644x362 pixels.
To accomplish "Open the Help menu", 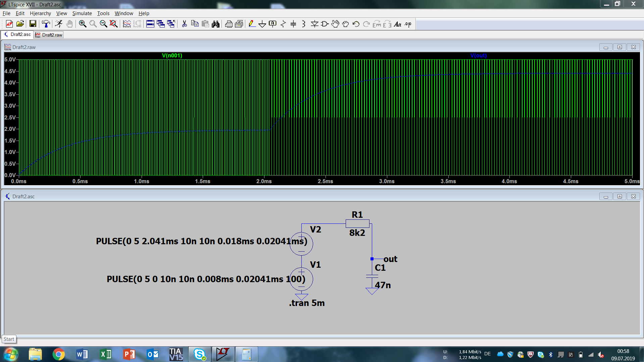I will [144, 13].
